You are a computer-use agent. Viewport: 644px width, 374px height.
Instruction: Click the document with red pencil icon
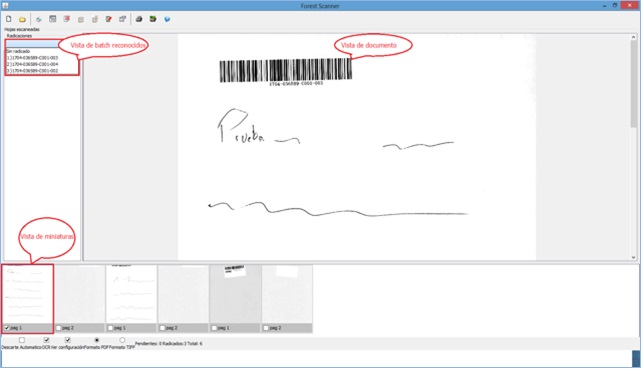click(x=109, y=19)
